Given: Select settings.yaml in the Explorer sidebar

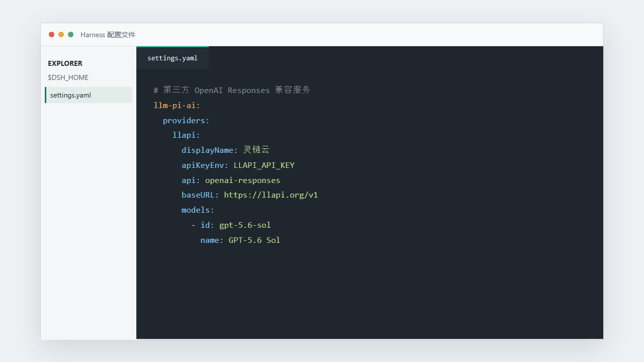Looking at the screenshot, I should [x=89, y=95].
